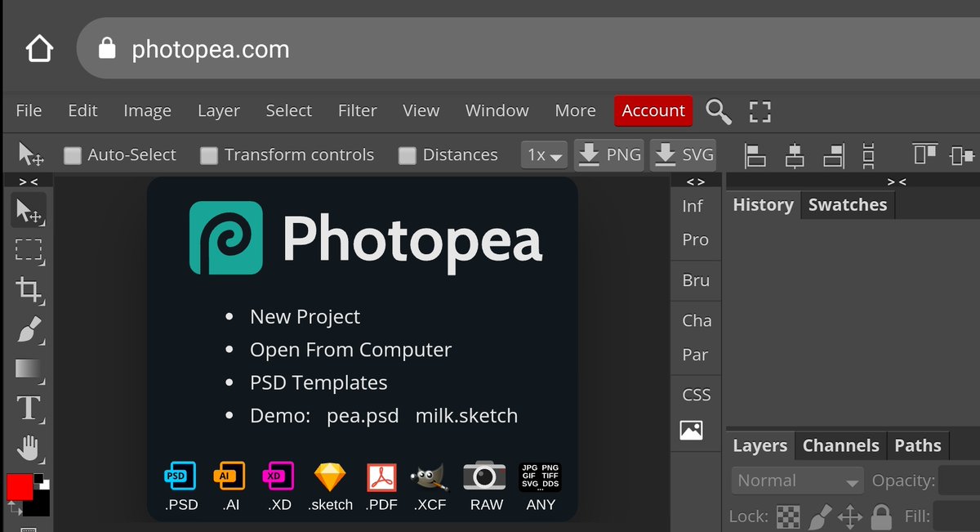Open the Layer menu
The width and height of the screenshot is (980, 532).
[x=219, y=110]
